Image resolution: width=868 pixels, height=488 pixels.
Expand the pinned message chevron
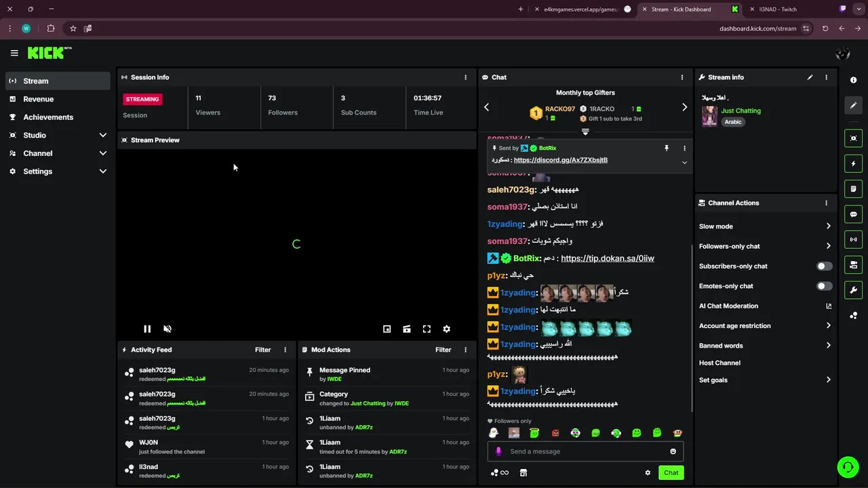(684, 163)
